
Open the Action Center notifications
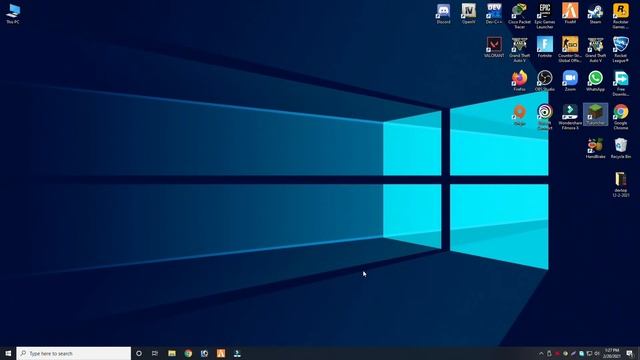[x=630, y=353]
